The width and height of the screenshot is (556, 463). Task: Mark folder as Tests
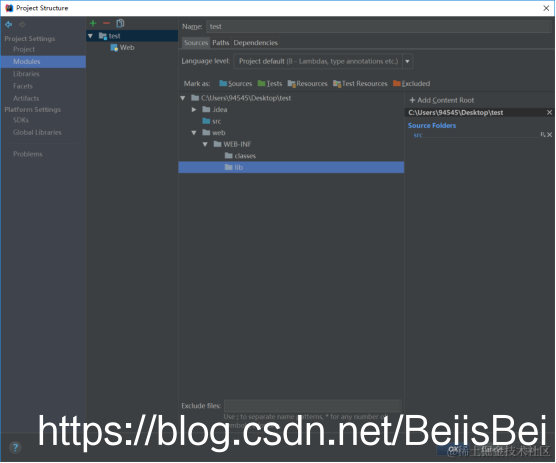pos(270,84)
